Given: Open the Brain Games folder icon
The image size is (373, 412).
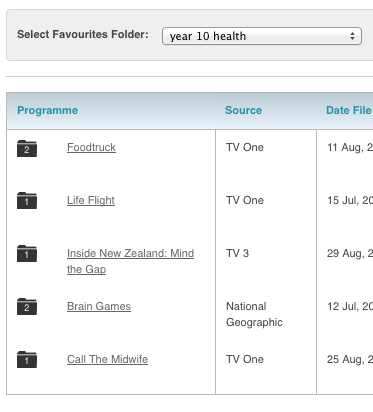Looking at the screenshot, I should click(x=27, y=306).
